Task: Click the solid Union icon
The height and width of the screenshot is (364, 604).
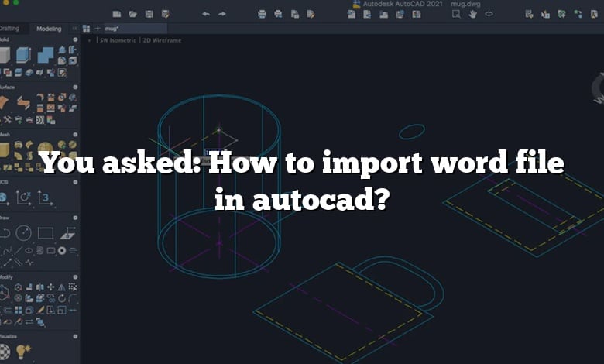Action: tap(46, 55)
